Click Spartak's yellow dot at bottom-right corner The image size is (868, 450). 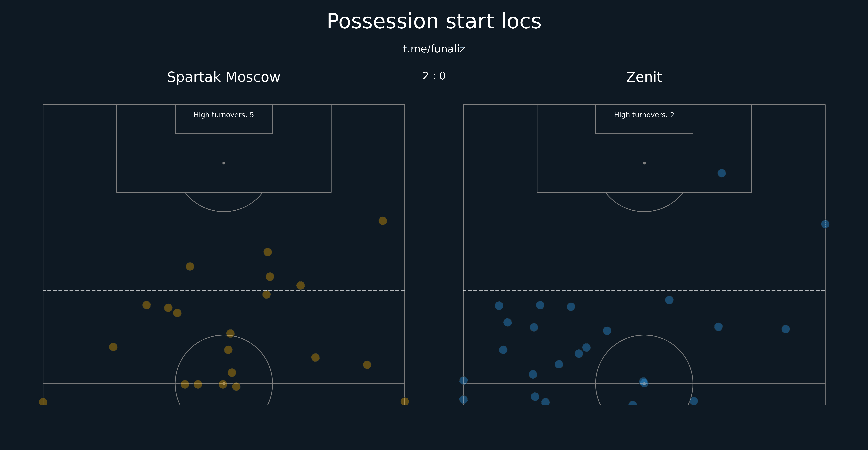click(405, 401)
